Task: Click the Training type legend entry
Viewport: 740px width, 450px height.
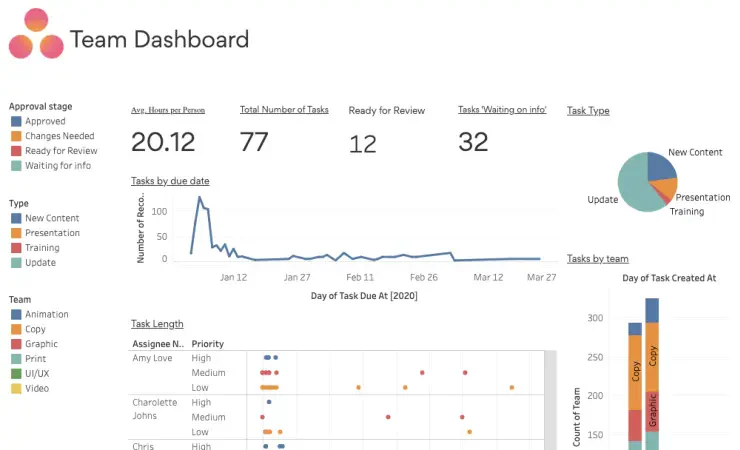Action: 42,248
